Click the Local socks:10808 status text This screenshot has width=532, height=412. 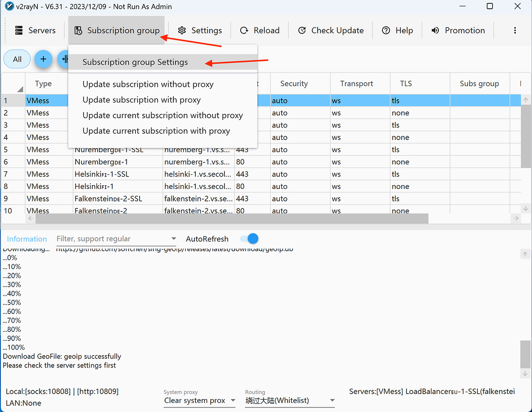(62, 392)
